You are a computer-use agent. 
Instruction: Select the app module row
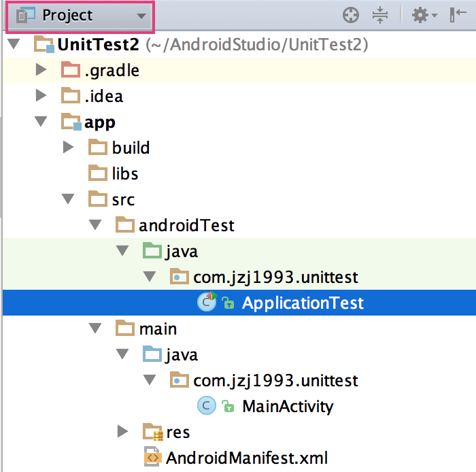239,122
